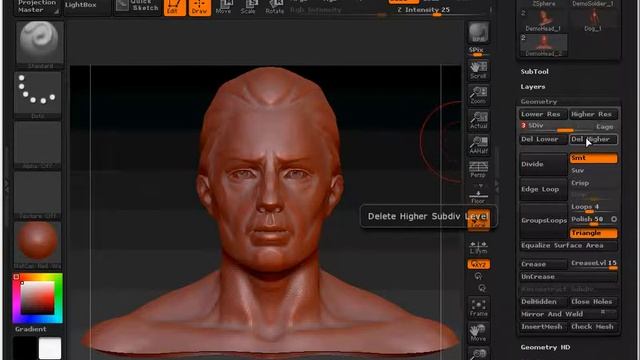Viewport: 640px width, 360px height.
Task: Click the InsertMesh button
Action: click(x=543, y=327)
